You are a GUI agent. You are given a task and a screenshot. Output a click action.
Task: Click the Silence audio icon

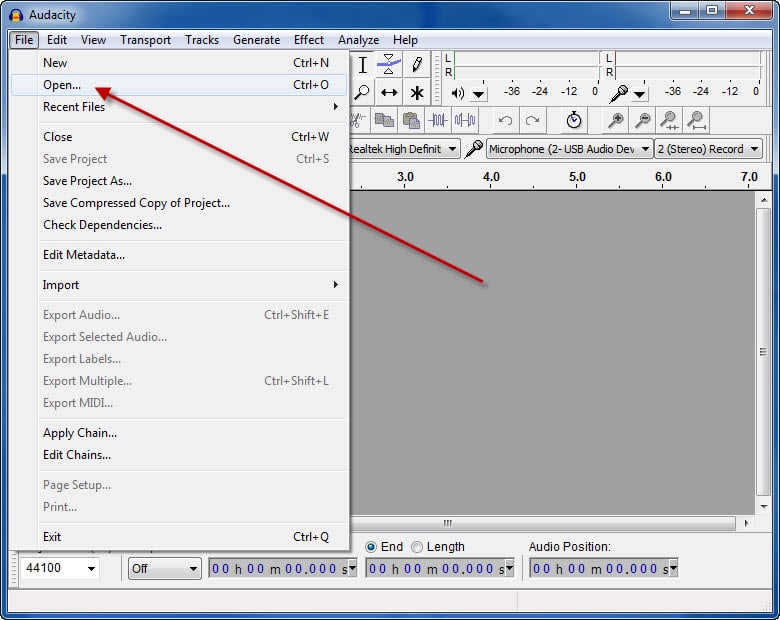click(x=465, y=120)
